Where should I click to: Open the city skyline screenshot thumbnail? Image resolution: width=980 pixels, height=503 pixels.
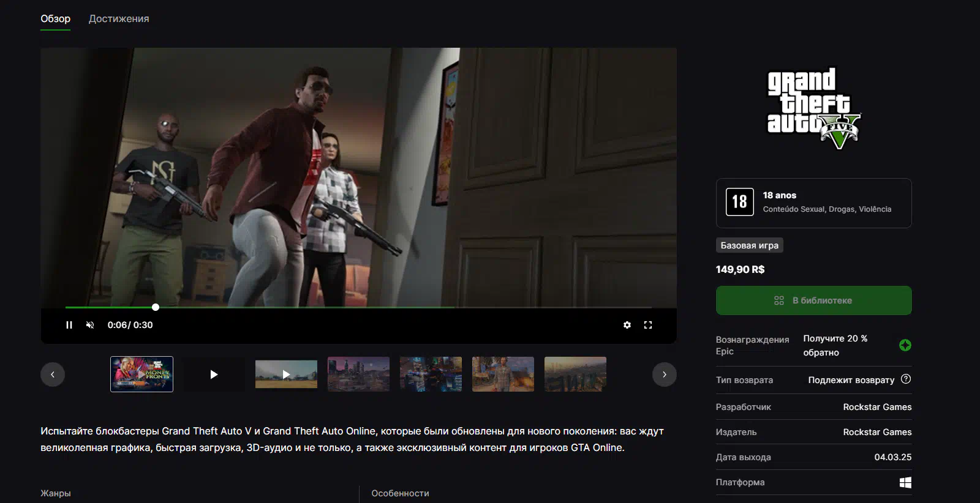358,374
